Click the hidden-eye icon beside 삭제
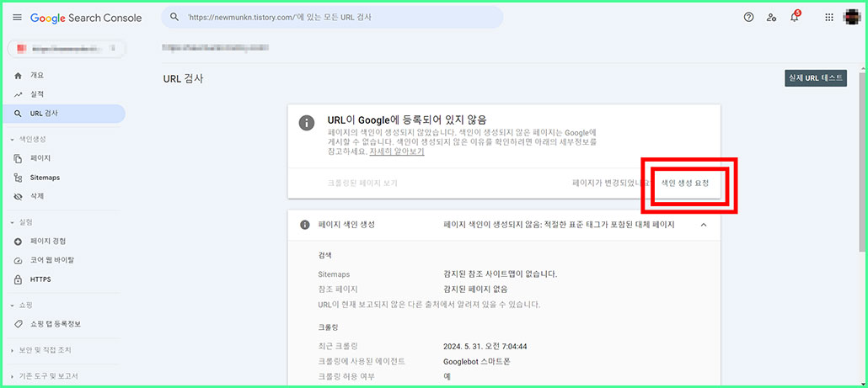Viewport: 868px width, 388px height. (x=18, y=197)
